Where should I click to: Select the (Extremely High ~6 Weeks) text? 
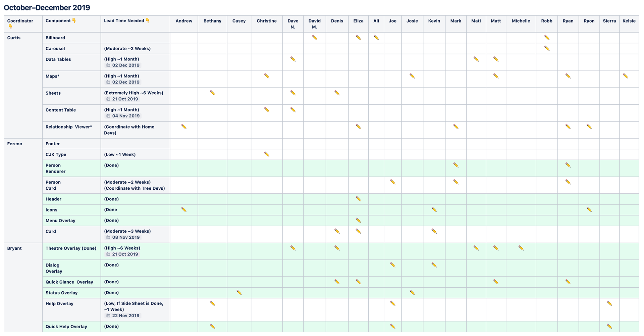point(133,93)
